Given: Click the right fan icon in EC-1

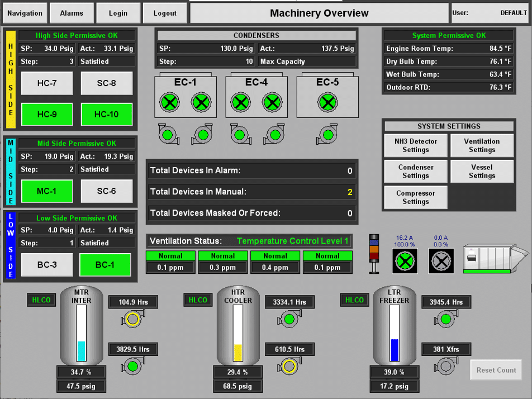Looking at the screenshot, I should pyautogui.click(x=201, y=102).
